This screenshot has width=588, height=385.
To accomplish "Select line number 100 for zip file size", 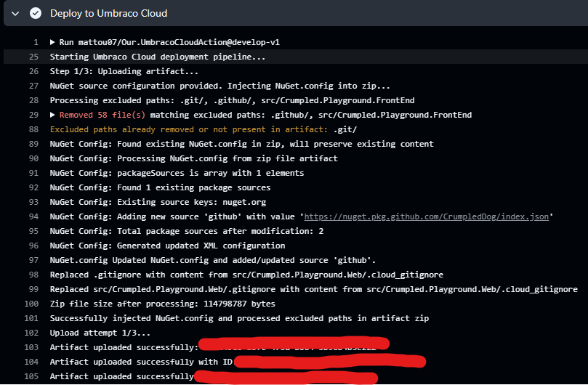I will click(31, 304).
